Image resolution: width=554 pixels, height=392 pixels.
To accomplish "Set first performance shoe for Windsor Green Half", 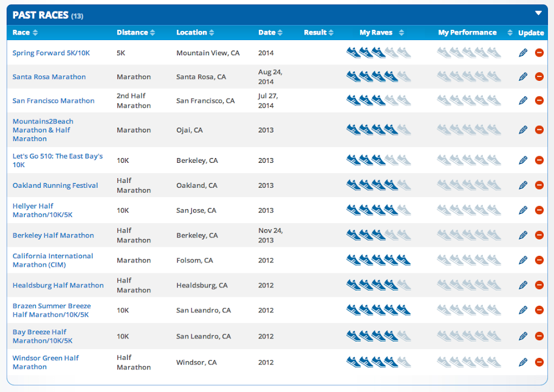I will point(444,362).
